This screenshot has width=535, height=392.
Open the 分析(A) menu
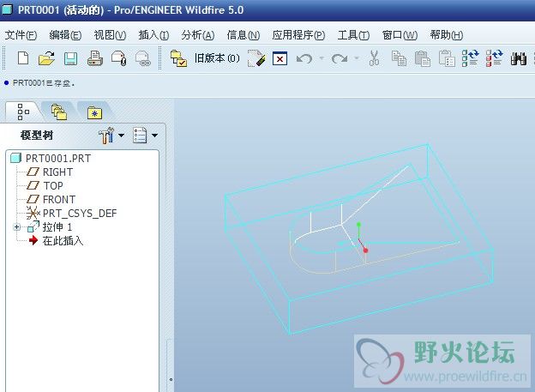pos(198,35)
